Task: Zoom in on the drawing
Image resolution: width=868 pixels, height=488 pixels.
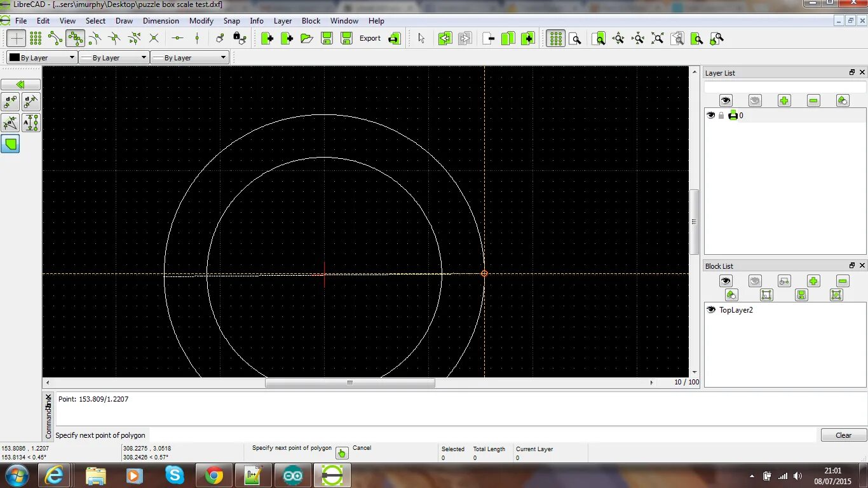Action: [x=618, y=39]
